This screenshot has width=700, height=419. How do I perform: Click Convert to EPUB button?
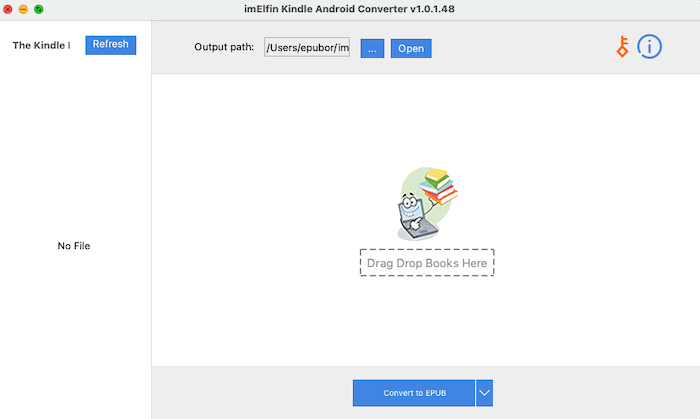414,393
